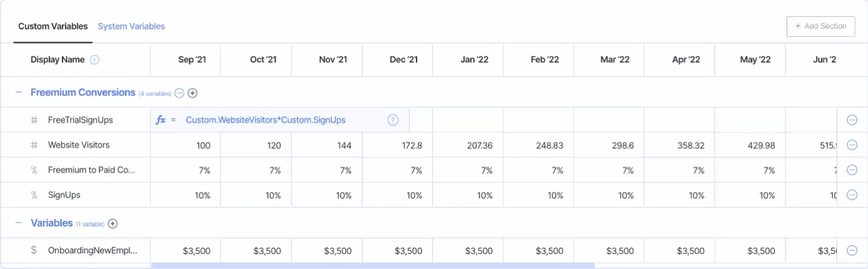
Task: Click help icon in the formula bar
Action: tap(393, 120)
